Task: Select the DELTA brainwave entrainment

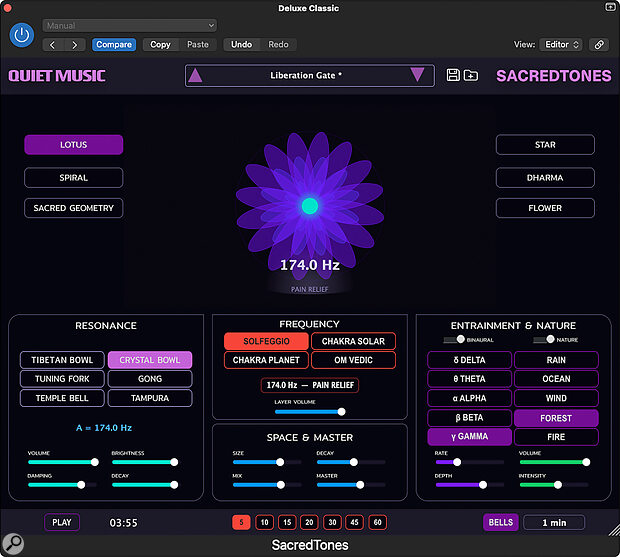Action: [469, 360]
